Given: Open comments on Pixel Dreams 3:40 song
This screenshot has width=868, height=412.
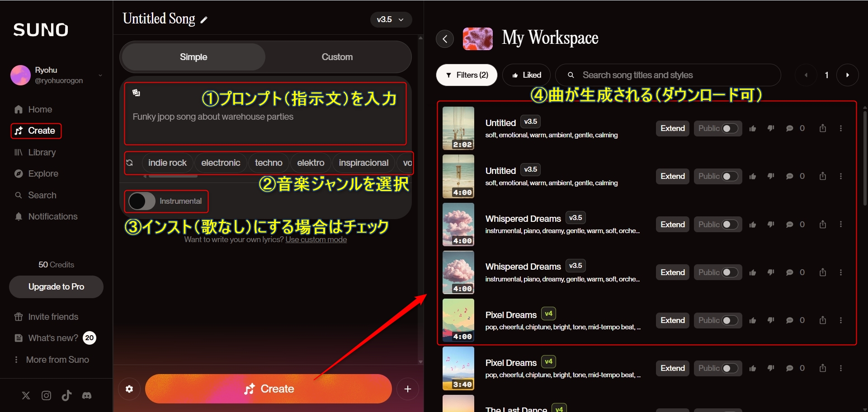Looking at the screenshot, I should [x=789, y=368].
